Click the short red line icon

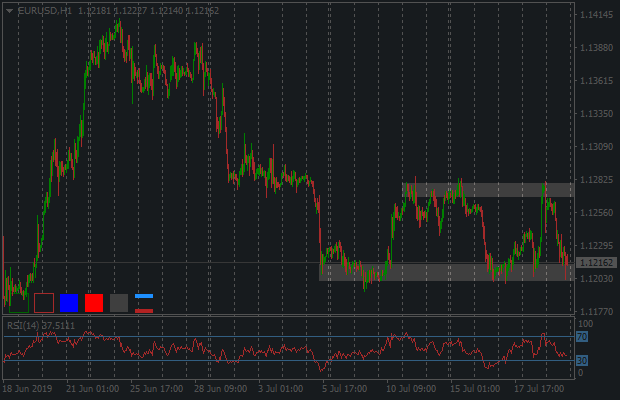(x=144, y=311)
